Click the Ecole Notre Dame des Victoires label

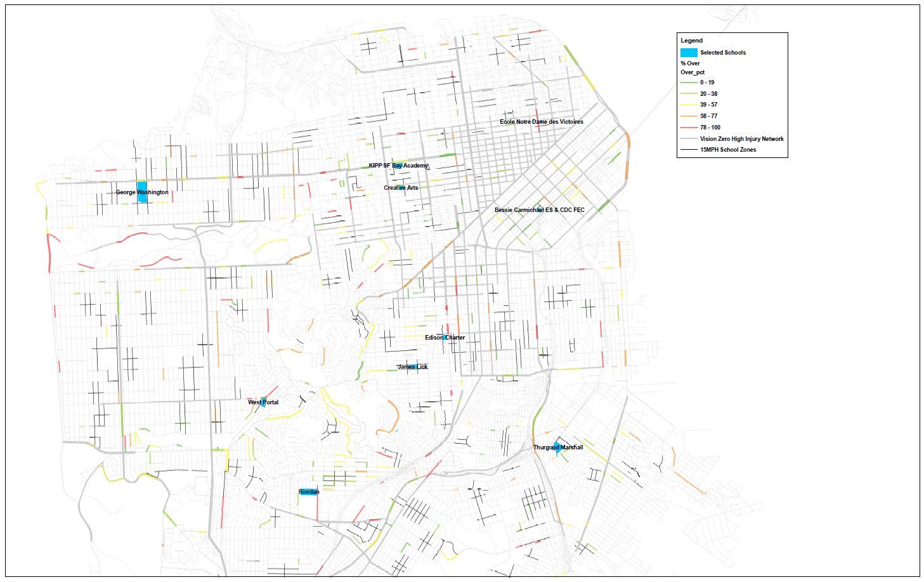pos(541,122)
